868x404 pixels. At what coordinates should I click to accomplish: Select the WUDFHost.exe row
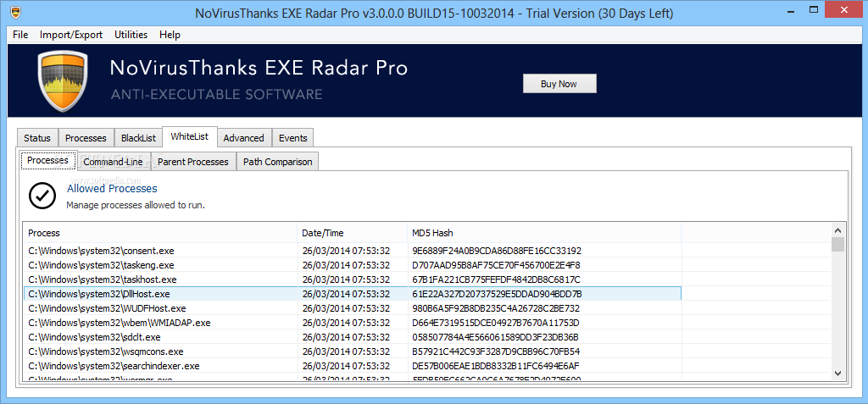coord(352,308)
